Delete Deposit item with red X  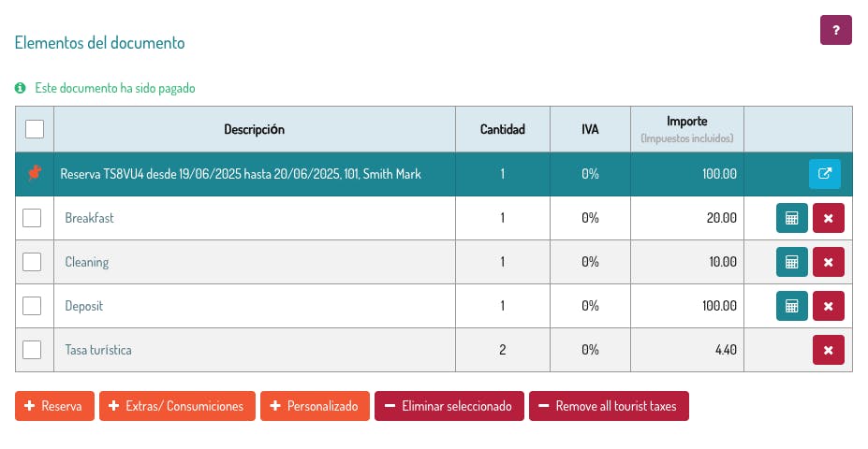[x=828, y=306]
